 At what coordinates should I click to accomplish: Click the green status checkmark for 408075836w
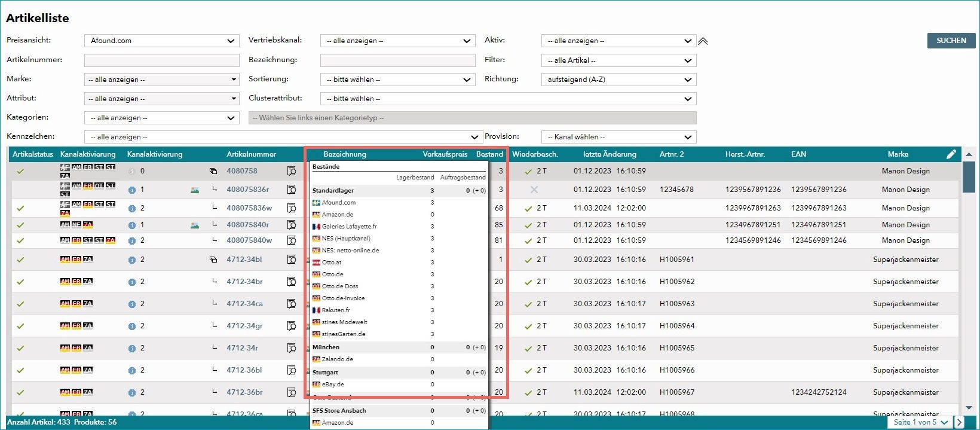coord(20,209)
